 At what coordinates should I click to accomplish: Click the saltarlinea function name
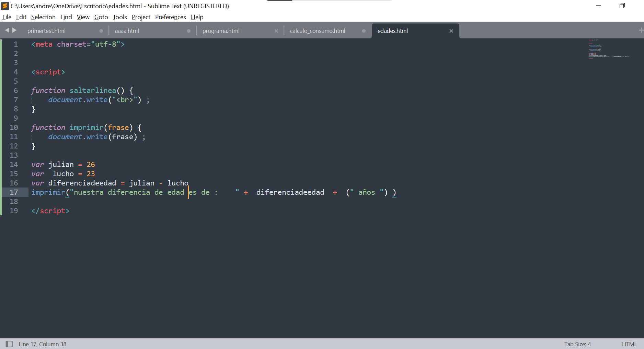93,91
